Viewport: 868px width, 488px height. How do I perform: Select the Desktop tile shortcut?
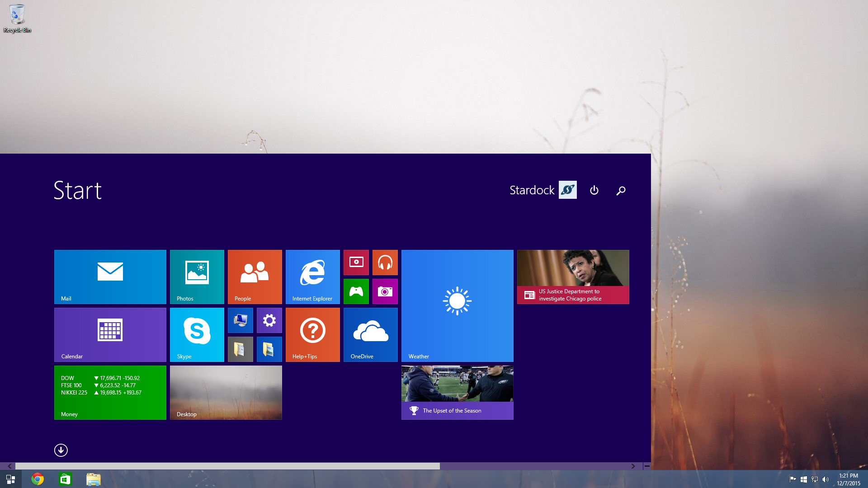point(226,393)
